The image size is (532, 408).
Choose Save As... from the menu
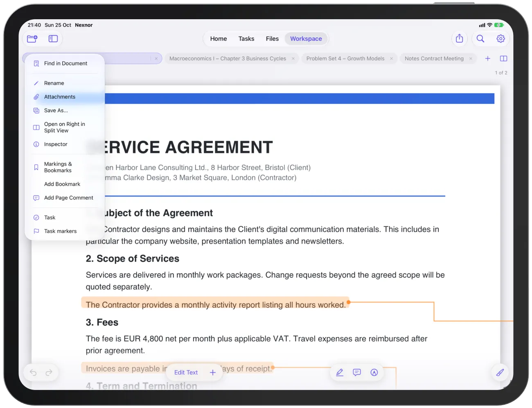65,110
